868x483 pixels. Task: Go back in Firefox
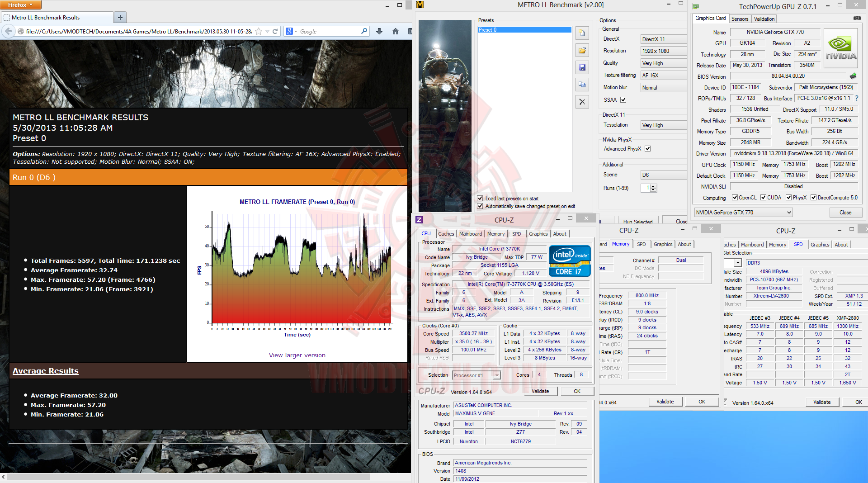point(9,31)
